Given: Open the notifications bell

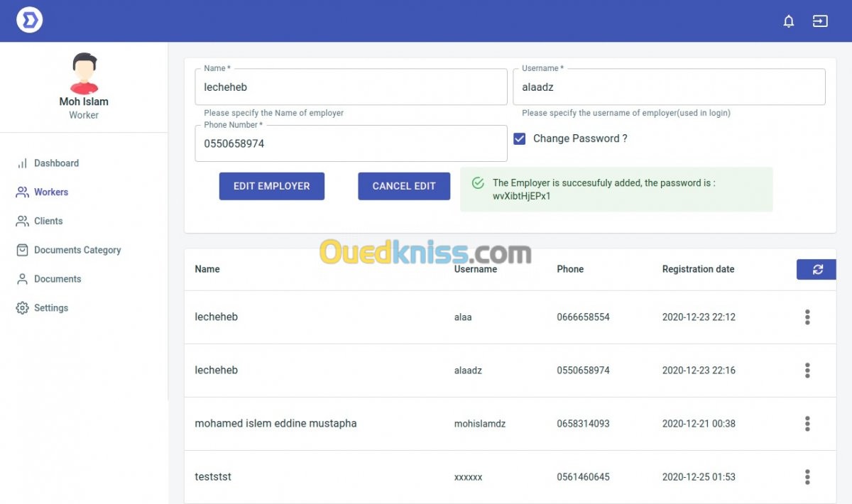Looking at the screenshot, I should [789, 21].
